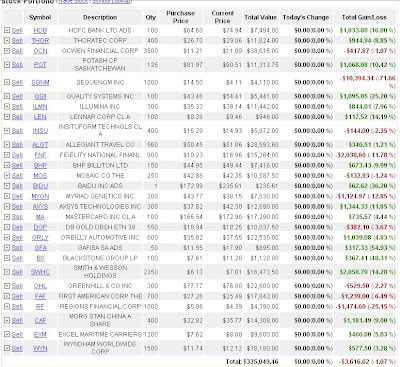Open the HDB symbol link
Viewport: 400px width, 367px height.
pos(40,31)
